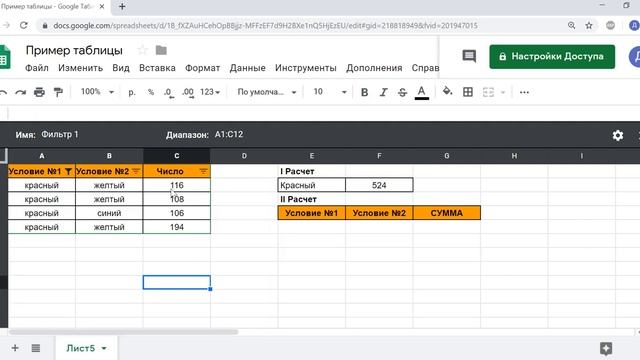Viewport: 640px width, 360px height.
Task: Open new browser tab
Action: point(122,7)
